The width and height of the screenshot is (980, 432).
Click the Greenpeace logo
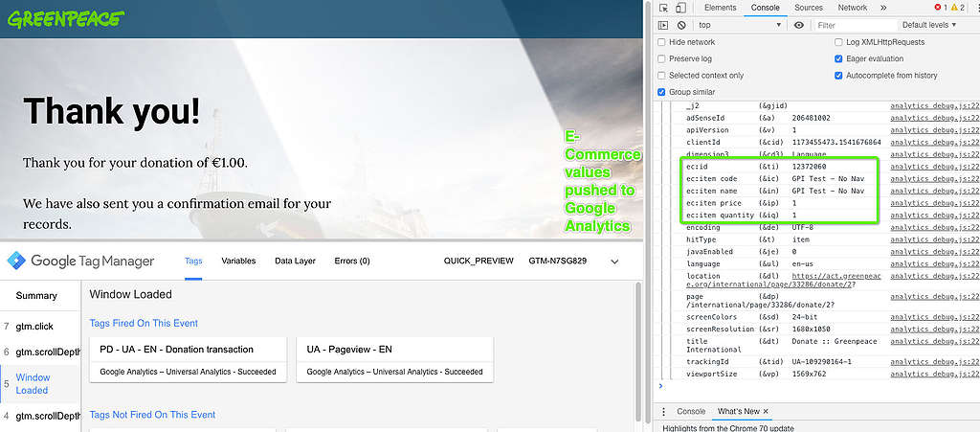tap(65, 17)
